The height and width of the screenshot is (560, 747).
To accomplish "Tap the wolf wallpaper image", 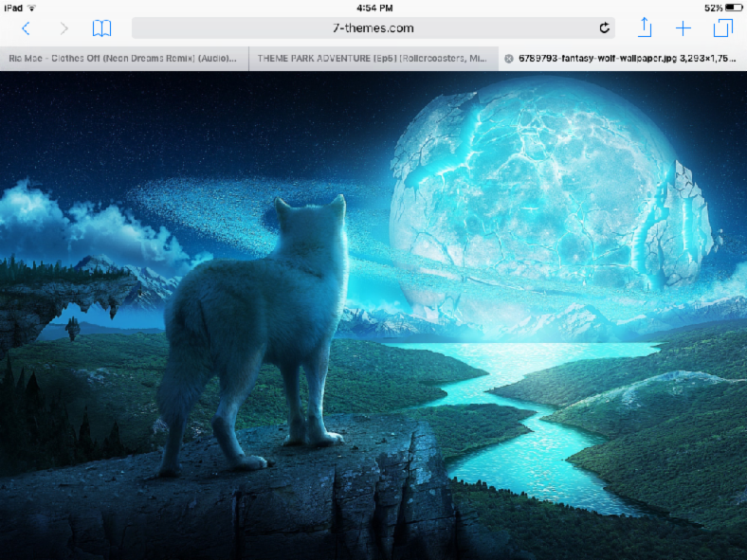I will [x=373, y=316].
